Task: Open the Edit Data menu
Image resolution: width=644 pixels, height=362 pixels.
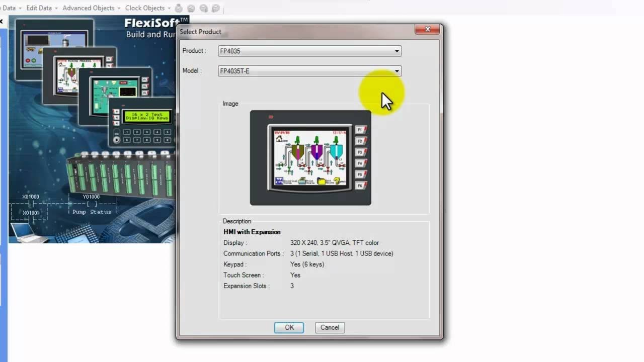Action: coord(42,8)
